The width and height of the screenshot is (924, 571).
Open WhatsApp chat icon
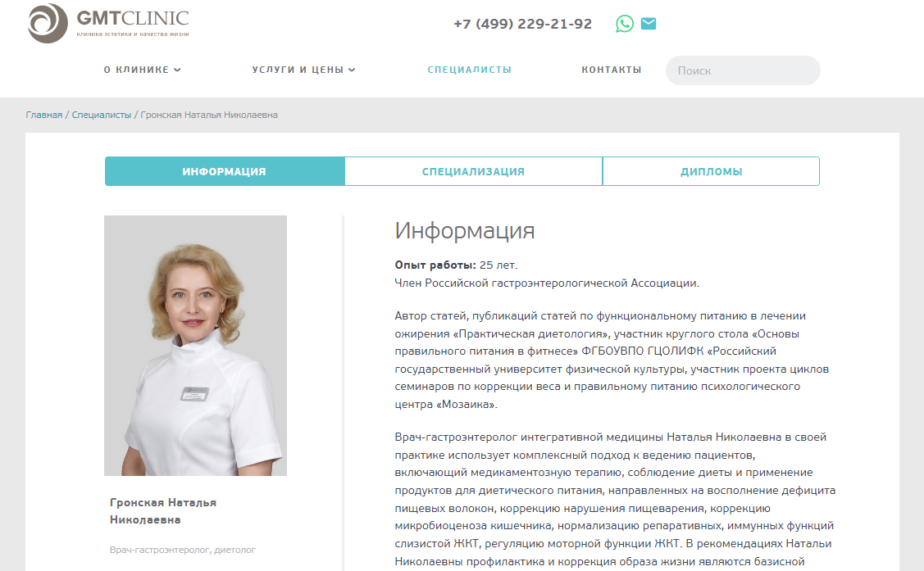coord(625,24)
